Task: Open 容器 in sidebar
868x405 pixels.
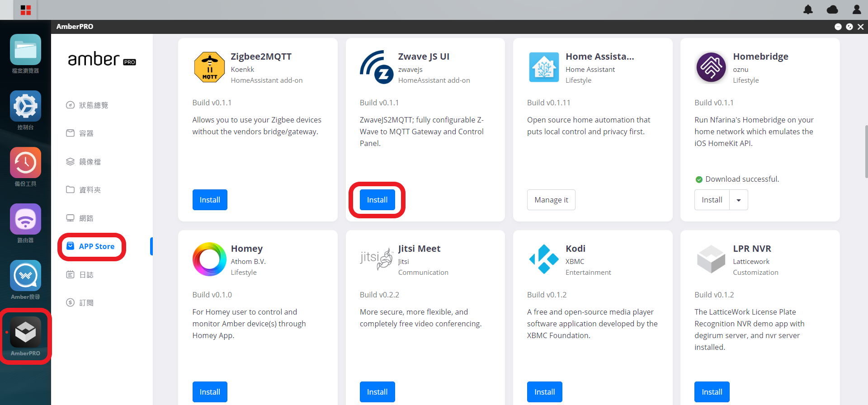Action: 80,133
